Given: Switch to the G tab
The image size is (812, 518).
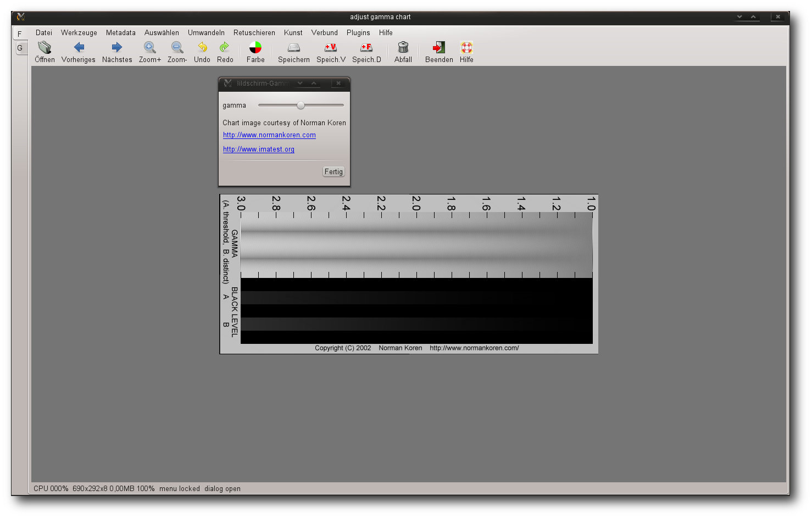Looking at the screenshot, I should coord(20,48).
